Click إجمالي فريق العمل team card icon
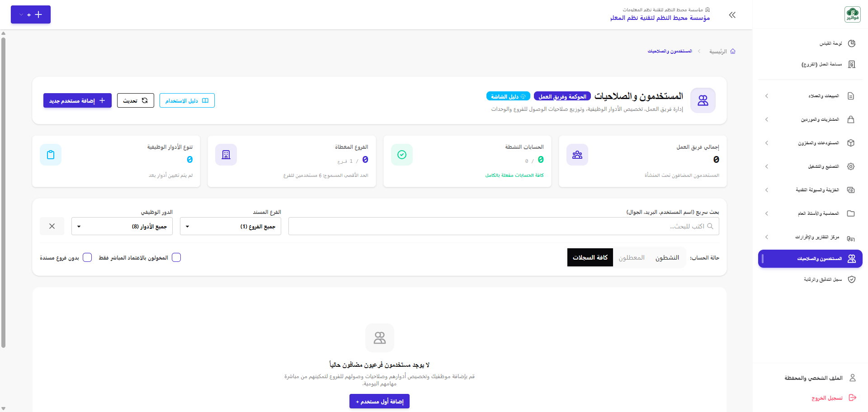The width and height of the screenshot is (868, 412). [x=577, y=155]
